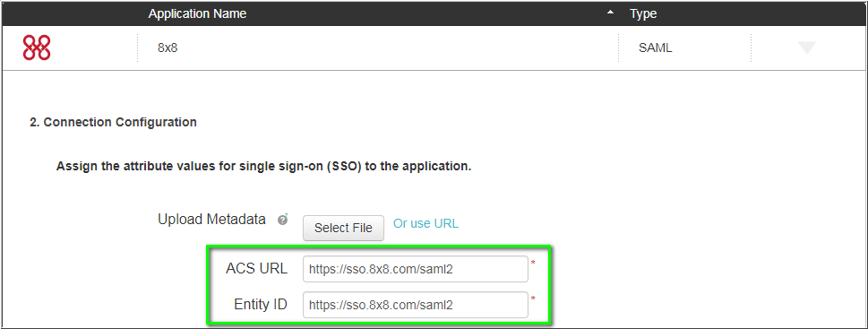Viewport: 868px width, 329px height.
Task: Sort by the Type column header
Action: (643, 13)
